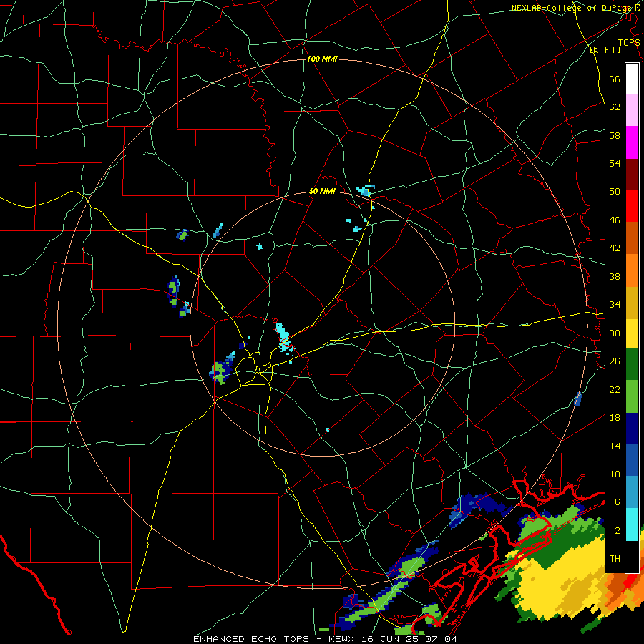Click the 22 legend value
The image size is (644, 644).
pyautogui.click(x=615, y=389)
